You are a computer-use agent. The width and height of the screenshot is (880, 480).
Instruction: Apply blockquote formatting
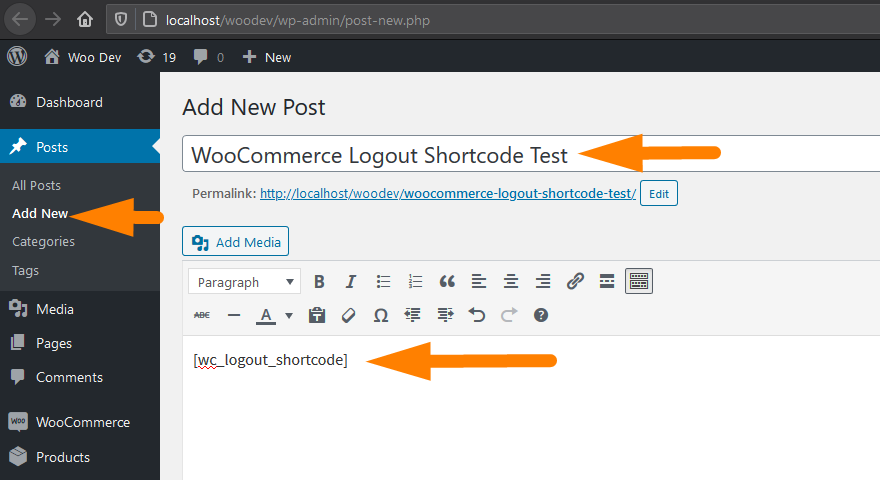[447, 281]
